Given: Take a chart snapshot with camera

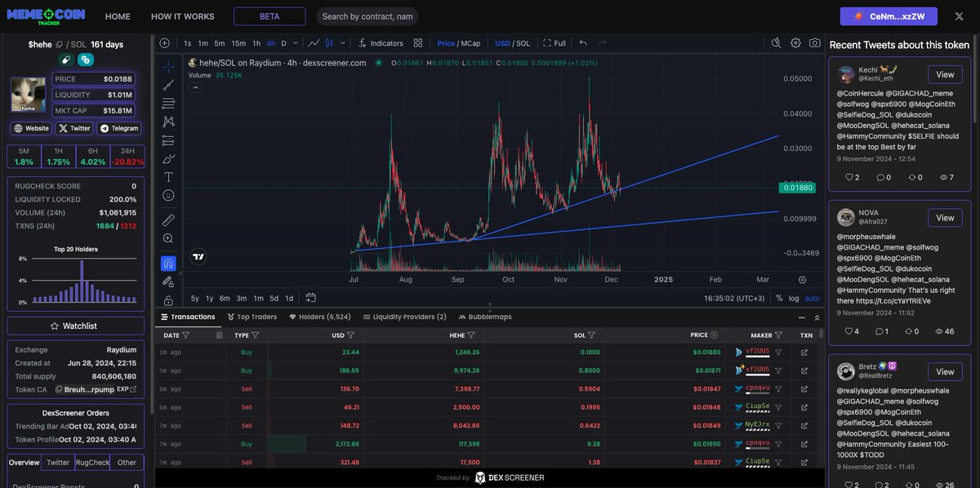Looking at the screenshot, I should [815, 43].
